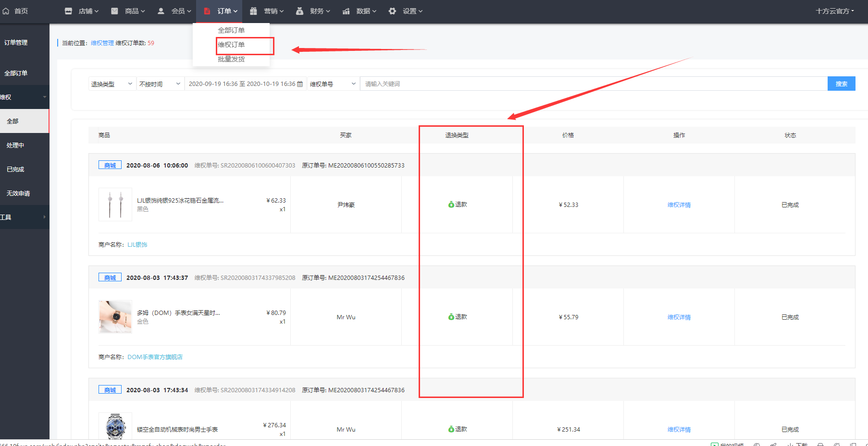Open the 十方云官方 account dropdown
The height and width of the screenshot is (446, 868).
tap(835, 11)
